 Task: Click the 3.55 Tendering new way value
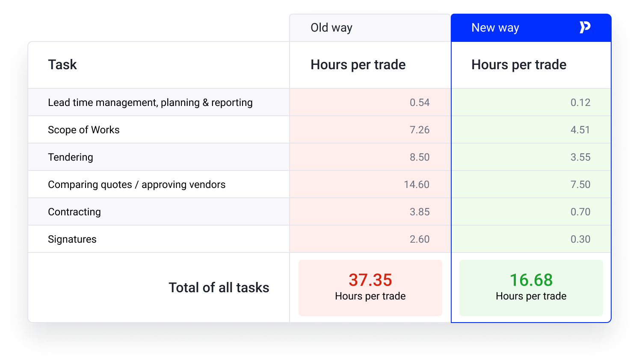(580, 157)
